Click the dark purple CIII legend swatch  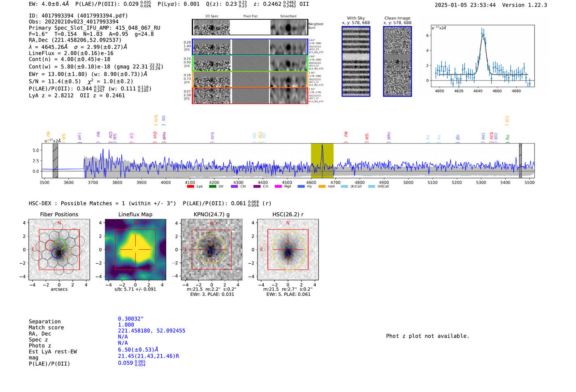(257, 186)
